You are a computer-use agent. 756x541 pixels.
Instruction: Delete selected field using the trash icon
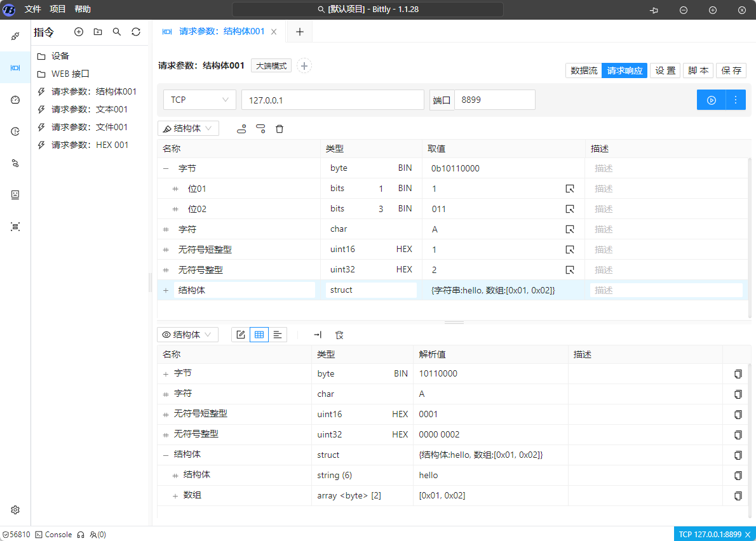[x=280, y=128]
